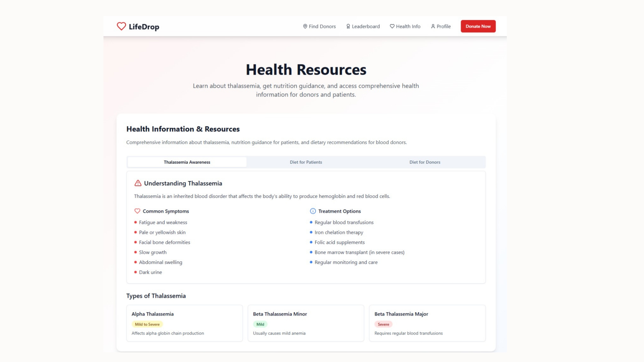Click the user icon beside Profile
This screenshot has height=362, width=644.
coord(433,26)
